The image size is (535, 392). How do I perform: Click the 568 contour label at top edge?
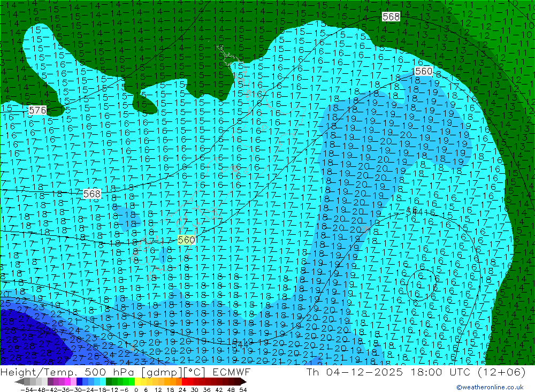click(x=391, y=17)
